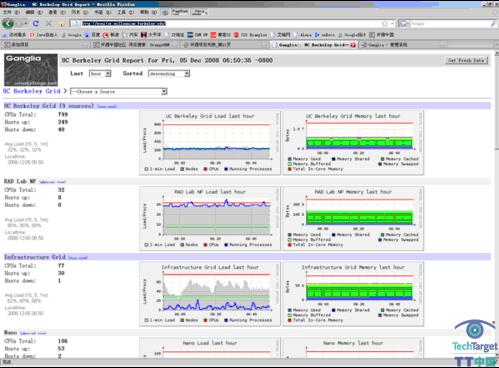Select the Infrastructure Grid CPUs Total value 77

pos(61,266)
